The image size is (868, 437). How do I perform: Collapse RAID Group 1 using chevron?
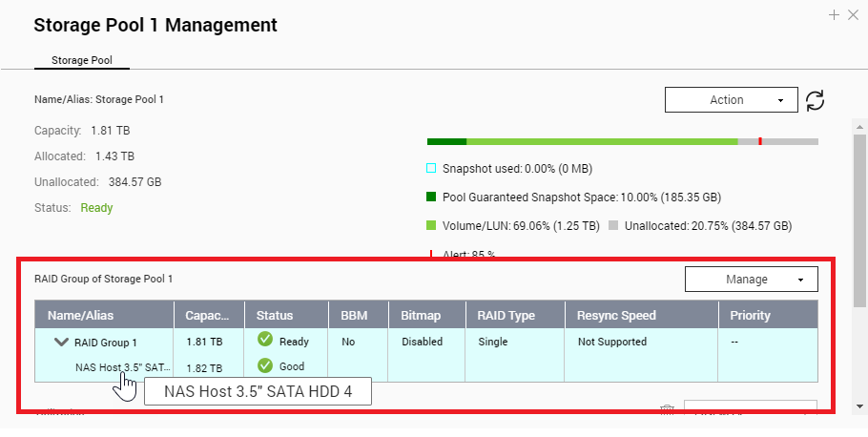click(62, 342)
